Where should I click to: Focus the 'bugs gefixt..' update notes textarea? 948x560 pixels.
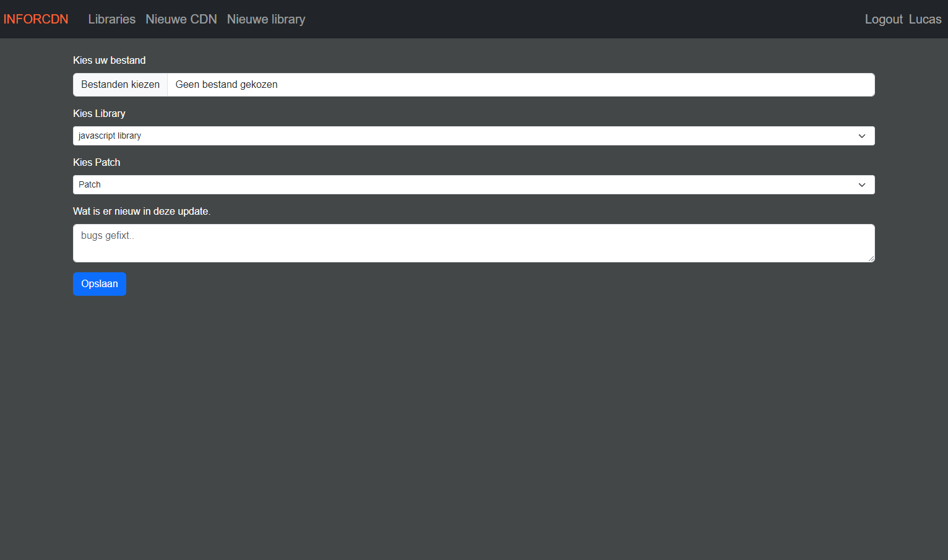click(x=473, y=243)
